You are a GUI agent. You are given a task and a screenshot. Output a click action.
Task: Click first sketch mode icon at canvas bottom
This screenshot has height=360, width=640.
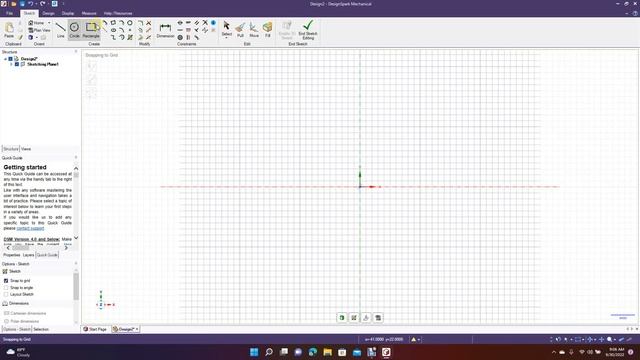pyautogui.click(x=342, y=318)
